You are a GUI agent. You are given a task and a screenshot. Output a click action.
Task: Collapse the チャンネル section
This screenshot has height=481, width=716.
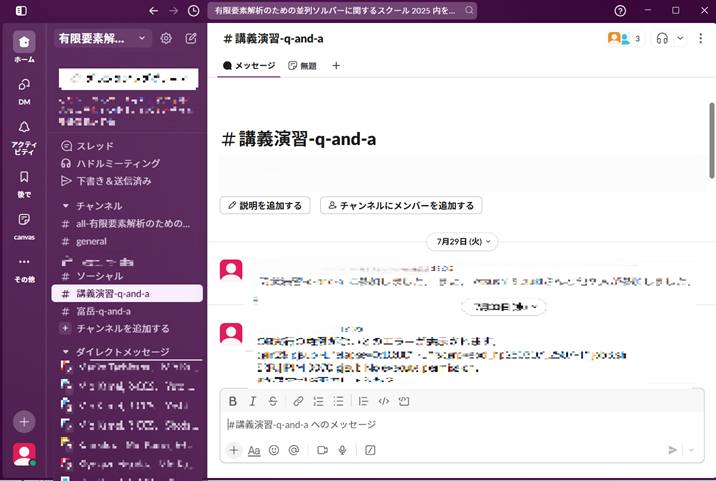[66, 205]
